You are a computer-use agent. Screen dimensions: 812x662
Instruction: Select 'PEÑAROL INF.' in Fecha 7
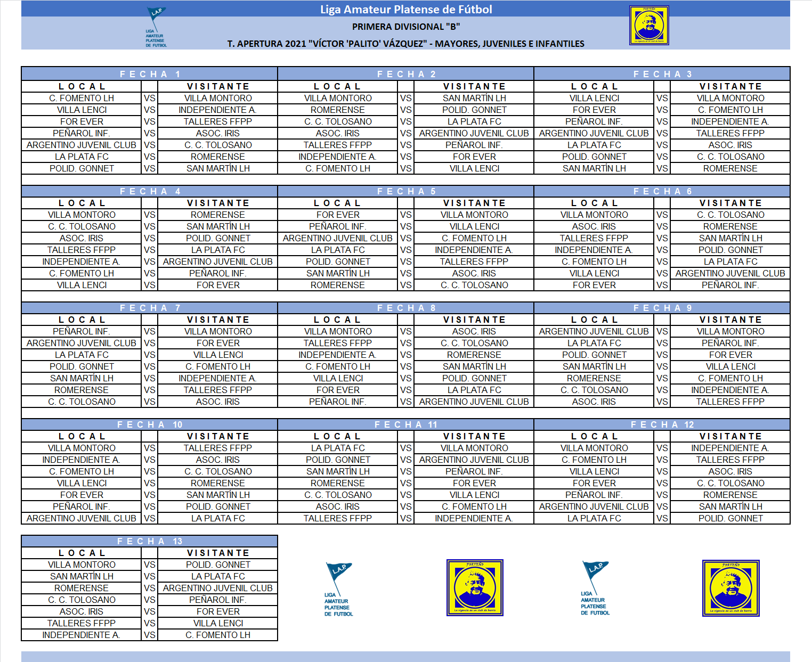pos(82,331)
